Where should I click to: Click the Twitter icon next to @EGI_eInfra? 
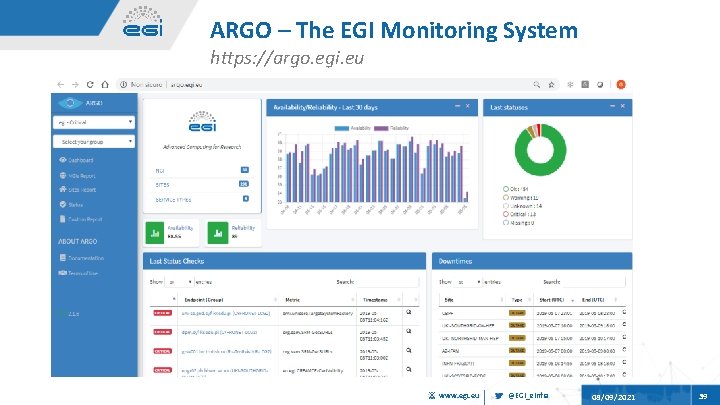pyautogui.click(x=499, y=395)
